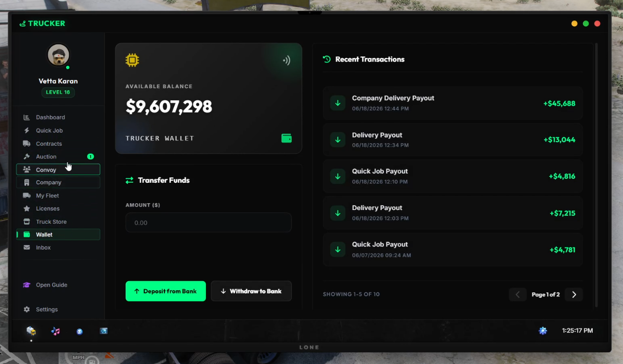Tap the contactless signal icon on the card

(x=286, y=60)
